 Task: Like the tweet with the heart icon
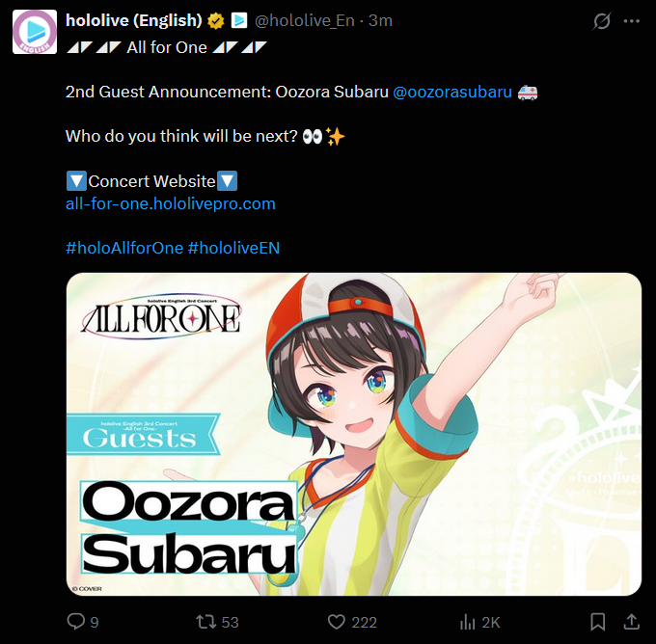click(337, 622)
